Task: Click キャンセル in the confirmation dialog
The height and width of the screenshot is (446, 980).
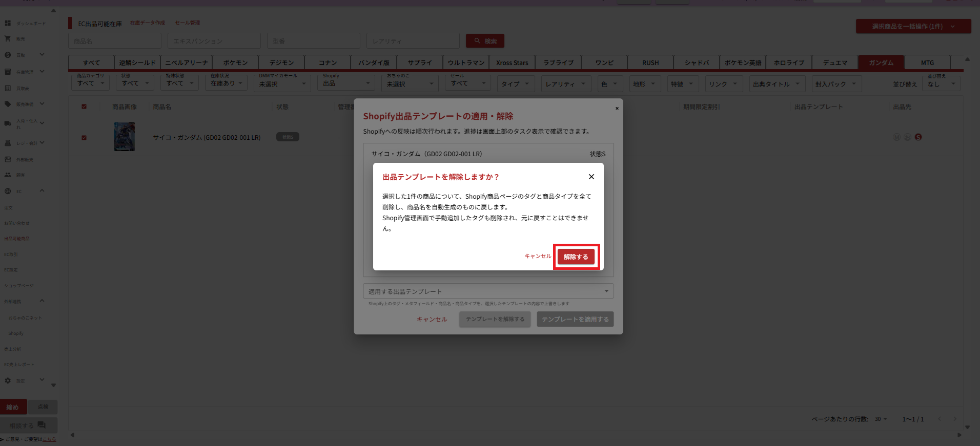Action: point(538,256)
